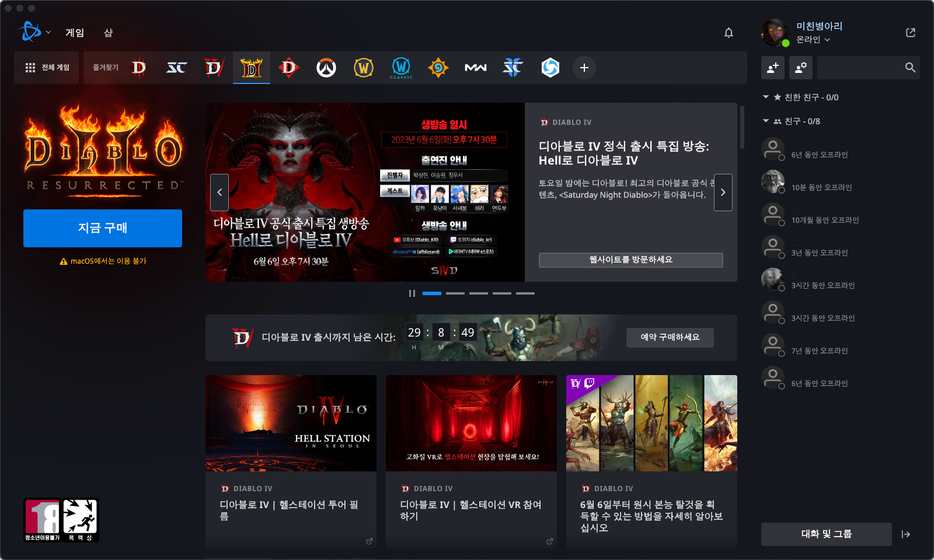Screen dimensions: 934x560
Task: Open the 샵 tab
Action: tap(108, 33)
